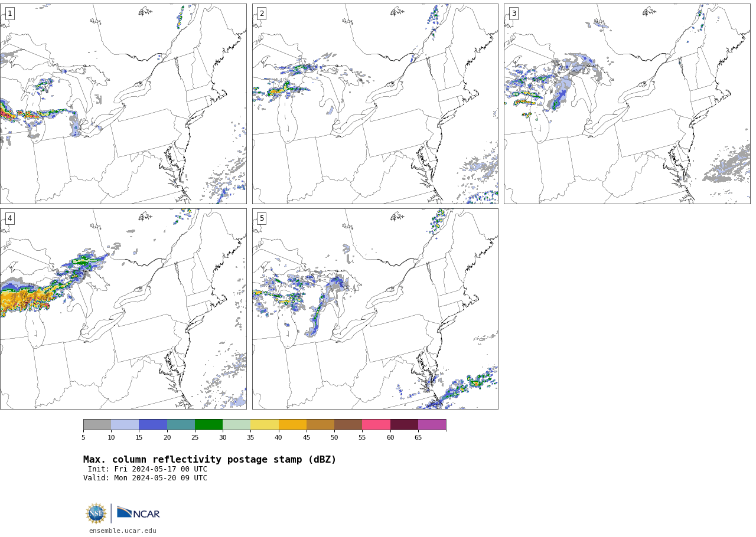Screen dimensions: 756x537
Task: Click the teal 20-25 dBZ swatch
Action: (181, 425)
